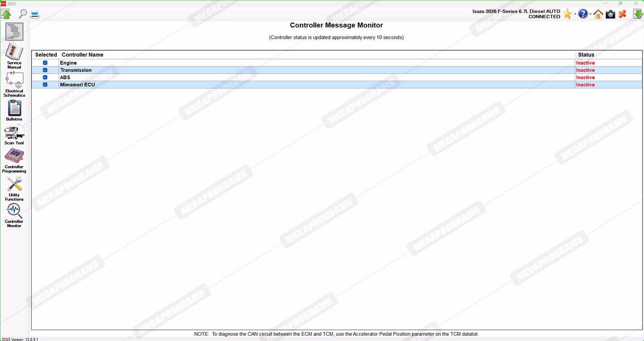
Task: Click the controller status update interval note
Action: (336, 37)
